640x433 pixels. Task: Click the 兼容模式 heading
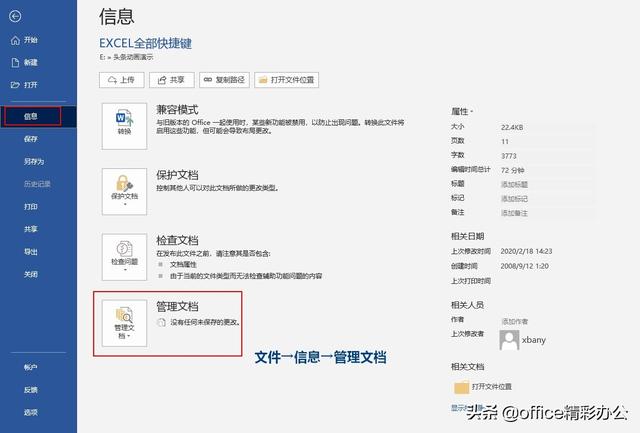pos(177,109)
